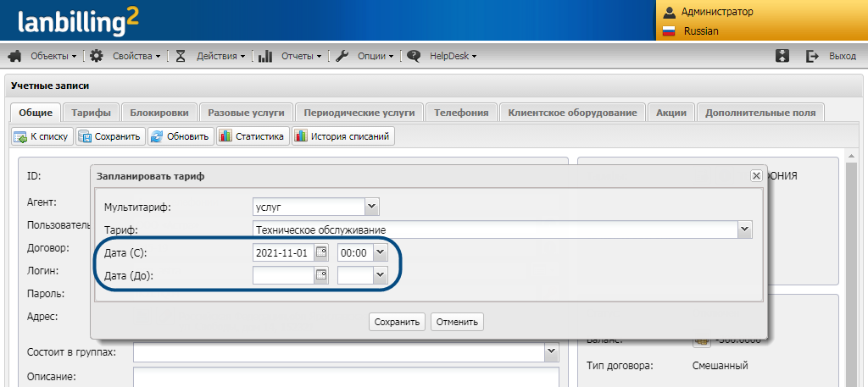This screenshot has height=387, width=868.
Task: Click the hourglass icon beside Действия
Action: point(181,56)
